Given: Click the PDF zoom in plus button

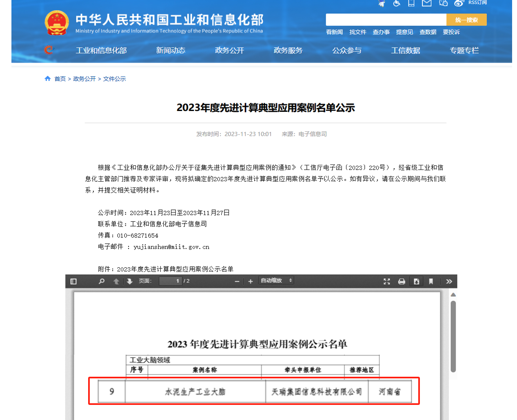Looking at the screenshot, I should click(x=251, y=281).
